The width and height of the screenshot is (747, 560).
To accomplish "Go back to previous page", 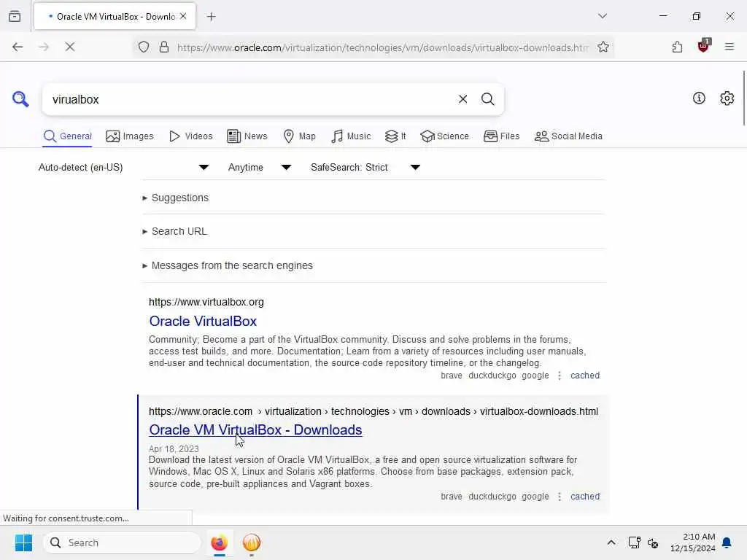I will 18,47.
